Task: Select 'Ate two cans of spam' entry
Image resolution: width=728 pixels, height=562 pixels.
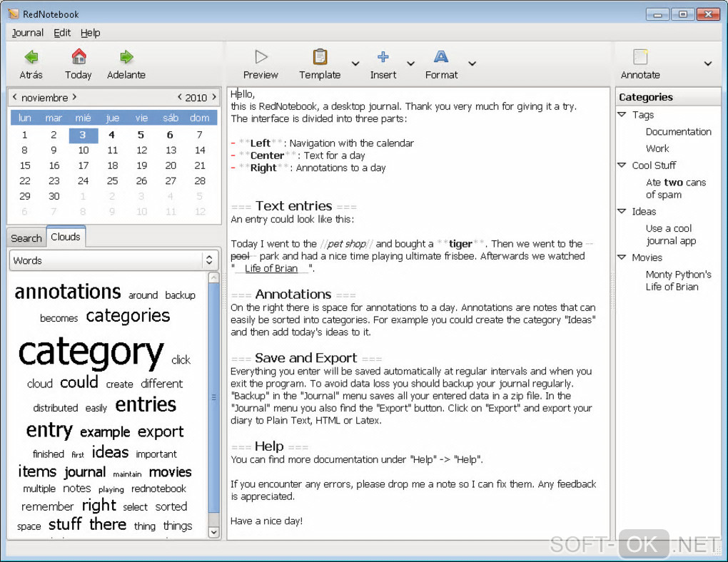Action: click(675, 188)
